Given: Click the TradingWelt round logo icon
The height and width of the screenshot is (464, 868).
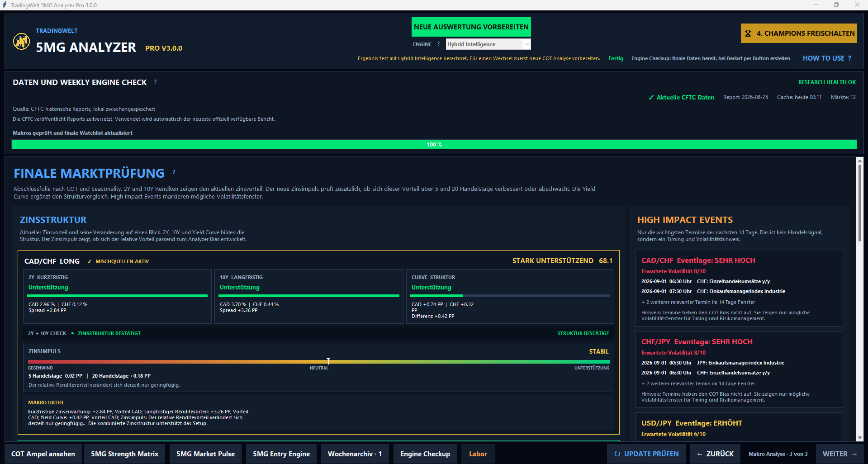Looking at the screenshot, I should (x=21, y=42).
